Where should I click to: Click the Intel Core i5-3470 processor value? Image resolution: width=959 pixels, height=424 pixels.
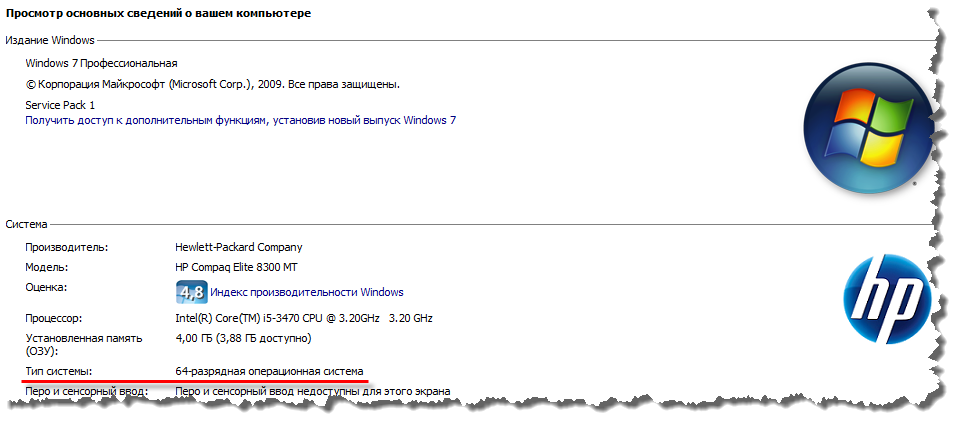[x=303, y=318]
